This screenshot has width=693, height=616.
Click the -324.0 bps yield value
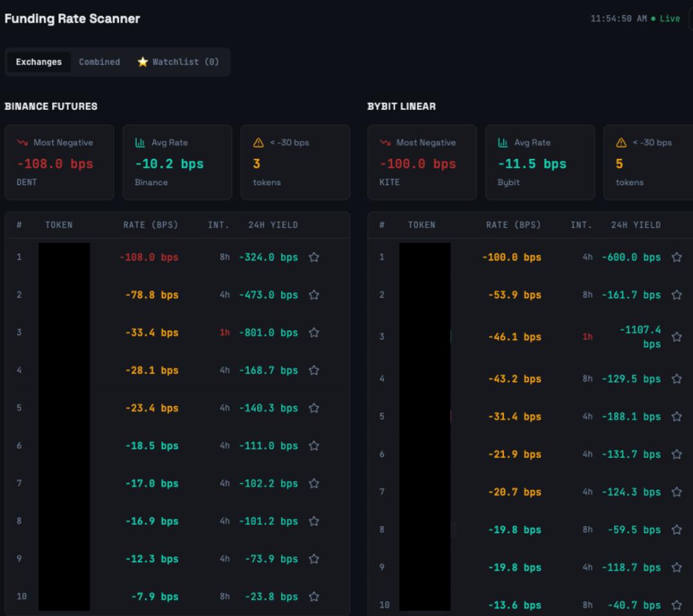point(268,257)
